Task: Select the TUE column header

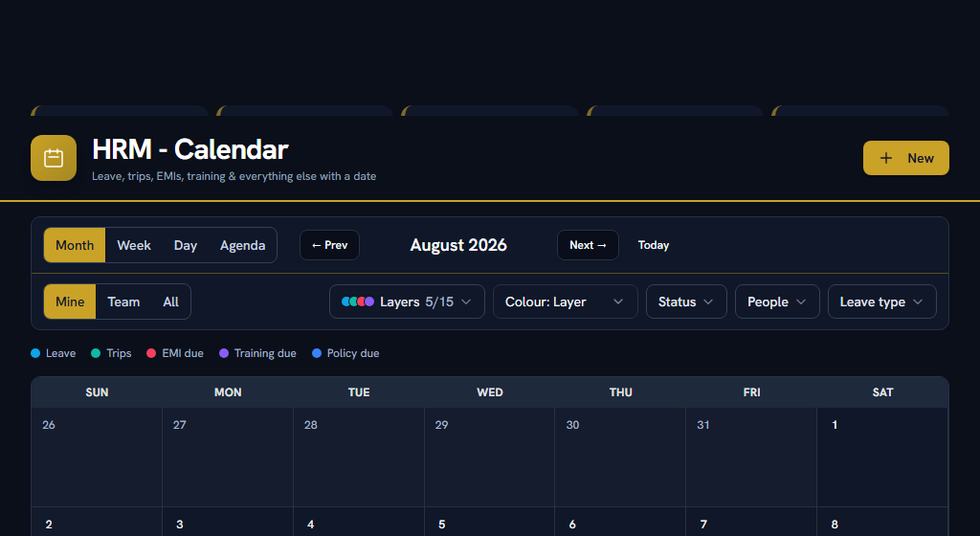Action: [359, 392]
